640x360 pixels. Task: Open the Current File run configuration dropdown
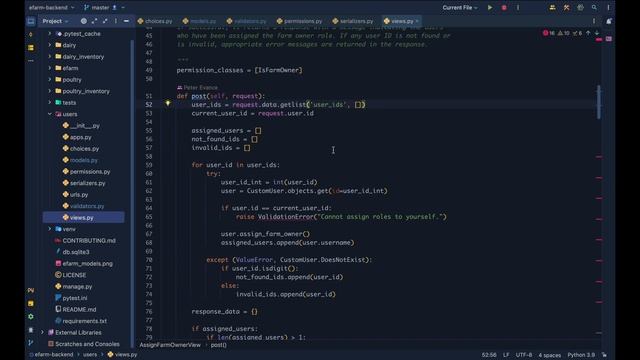pyautogui.click(x=460, y=8)
